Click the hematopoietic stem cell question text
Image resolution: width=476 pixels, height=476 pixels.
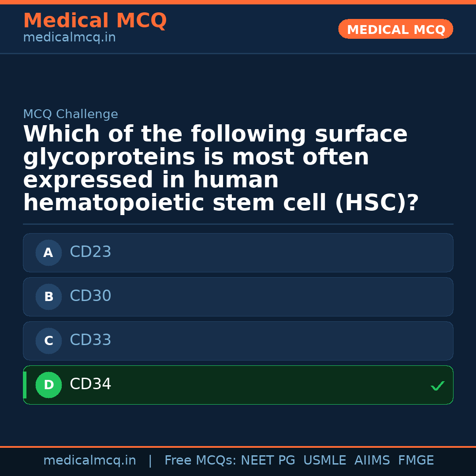(x=220, y=169)
